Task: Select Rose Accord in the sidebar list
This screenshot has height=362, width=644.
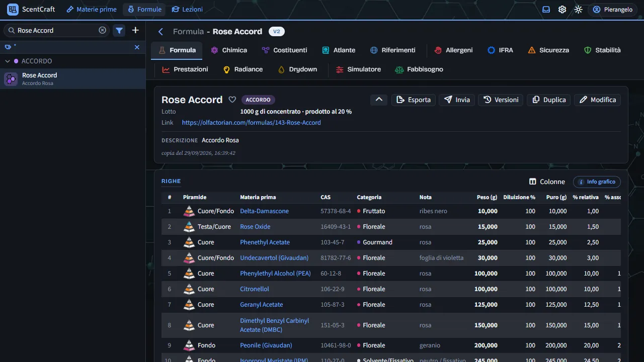Action: pyautogui.click(x=73, y=79)
